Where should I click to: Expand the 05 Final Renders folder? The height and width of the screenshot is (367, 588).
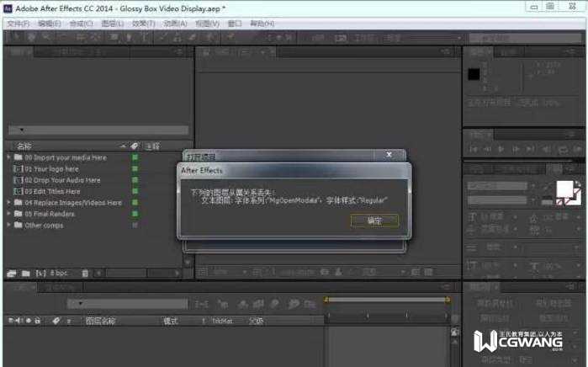[8, 214]
